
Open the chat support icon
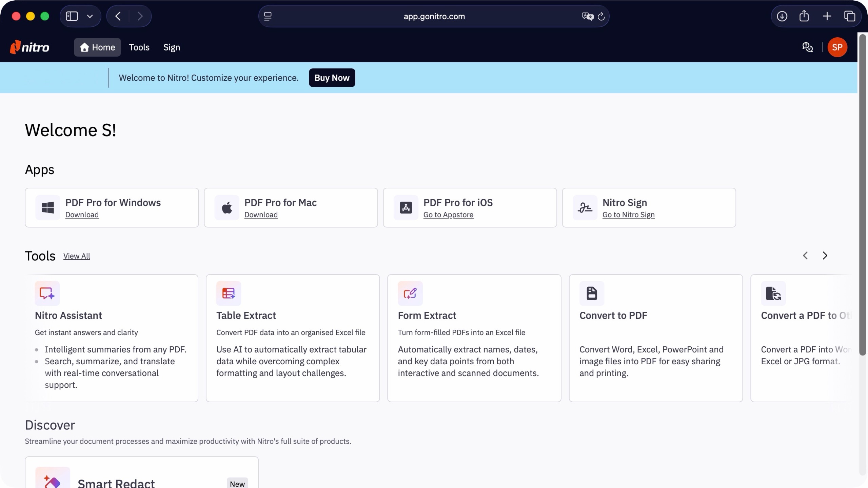(x=807, y=47)
